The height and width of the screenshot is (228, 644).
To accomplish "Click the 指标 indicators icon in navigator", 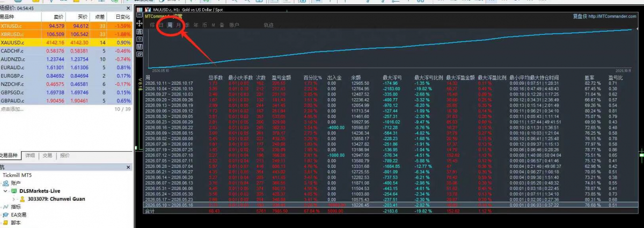I will coord(6,207).
